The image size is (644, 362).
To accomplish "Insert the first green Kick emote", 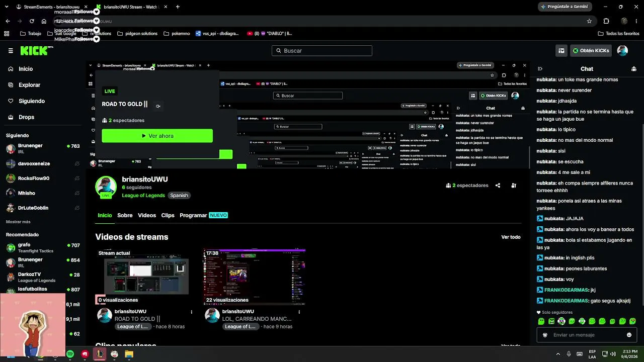I will point(541,321).
